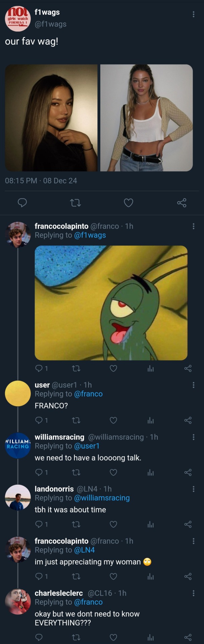Like the main f1wags post
Viewport: 204px width, 644px height.
tap(129, 203)
